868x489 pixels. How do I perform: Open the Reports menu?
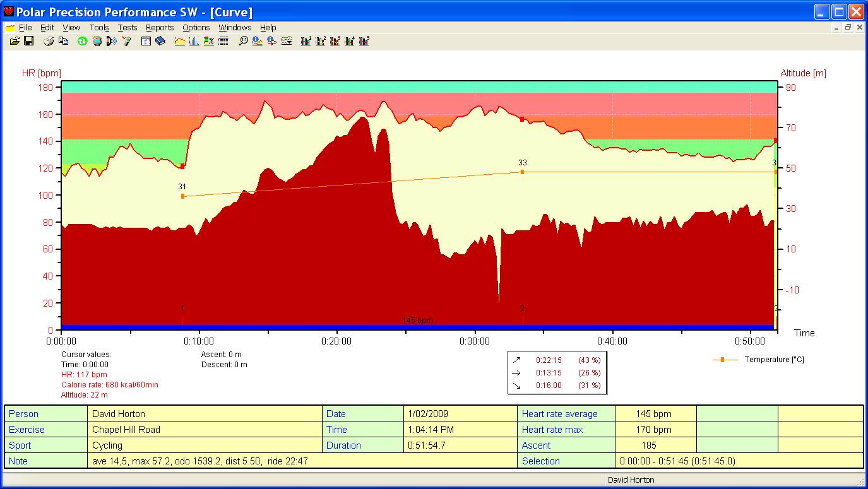coord(160,28)
